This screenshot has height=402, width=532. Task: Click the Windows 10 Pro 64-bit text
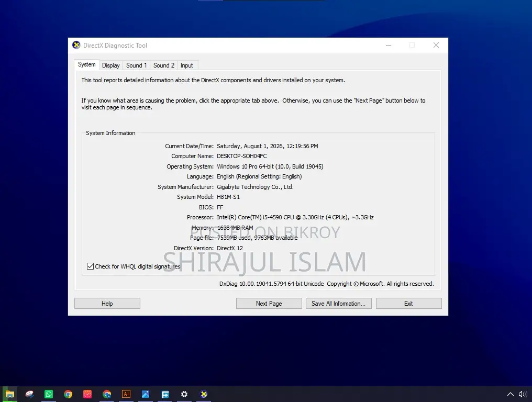[x=270, y=166]
